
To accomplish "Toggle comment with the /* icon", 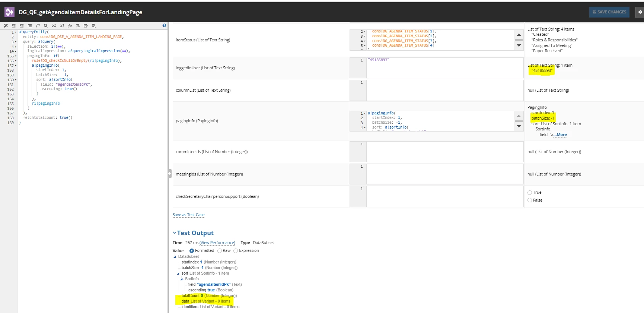I will tap(38, 26).
